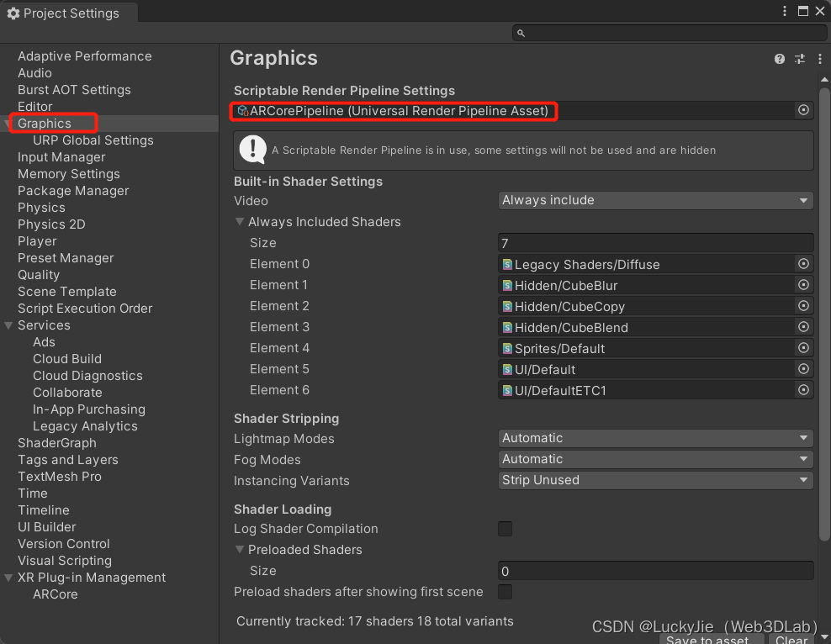Open URP Global Settings

click(93, 140)
